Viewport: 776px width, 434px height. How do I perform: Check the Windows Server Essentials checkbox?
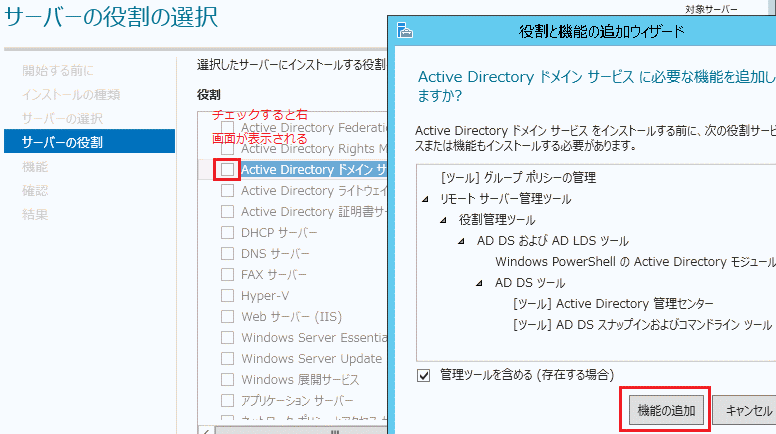[x=227, y=338]
